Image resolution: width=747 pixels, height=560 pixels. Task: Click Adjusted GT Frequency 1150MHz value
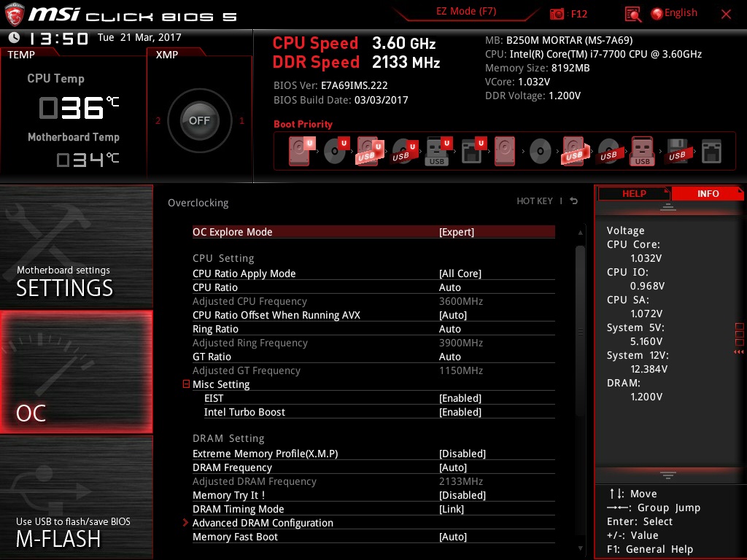coord(461,370)
